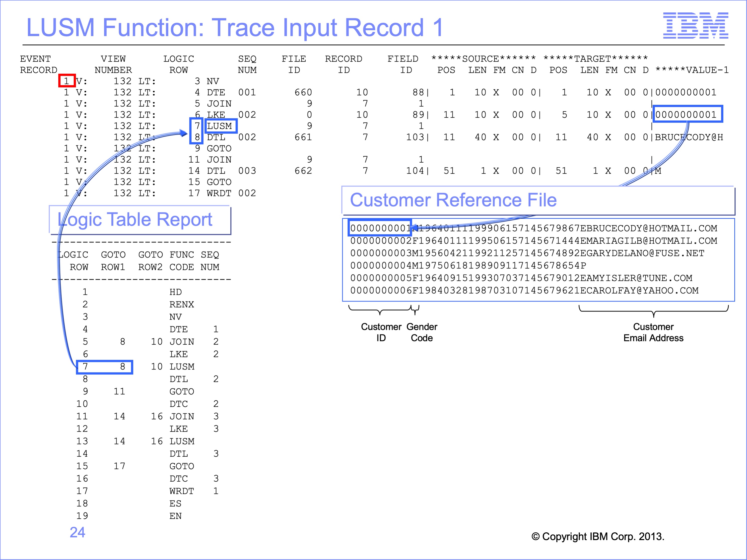Select the slide title "LUSM Function: Trace Input Record 1"

click(x=235, y=27)
